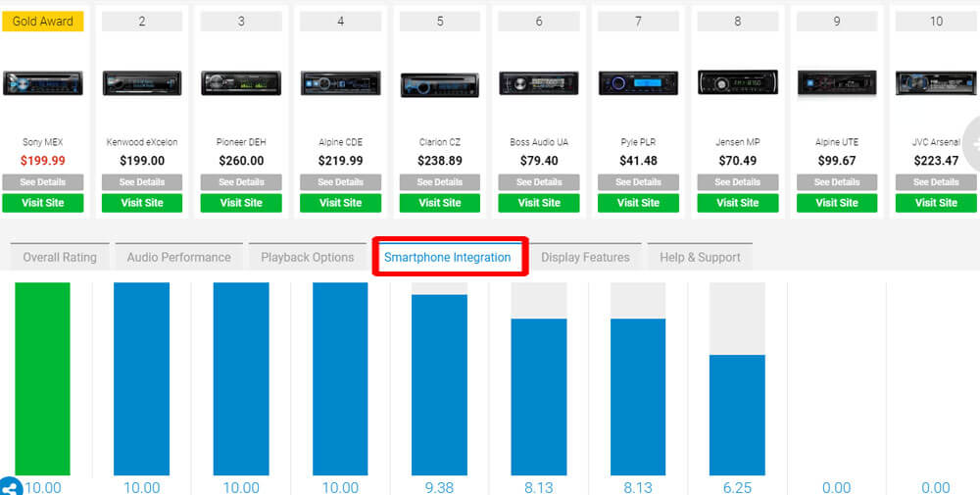Click the share icon at bottom-left corner
Viewport: 980px width, 495px height.
click(x=11, y=486)
